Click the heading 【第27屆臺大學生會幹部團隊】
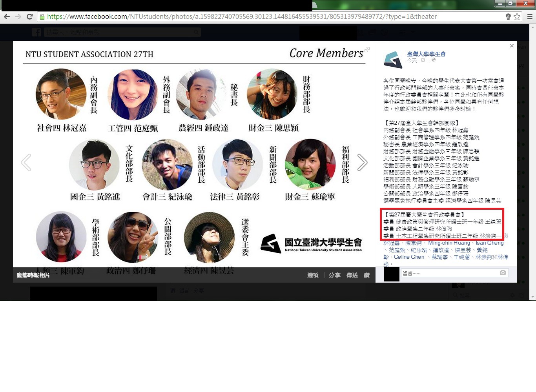The height and width of the screenshot is (392, 536). [x=422, y=123]
